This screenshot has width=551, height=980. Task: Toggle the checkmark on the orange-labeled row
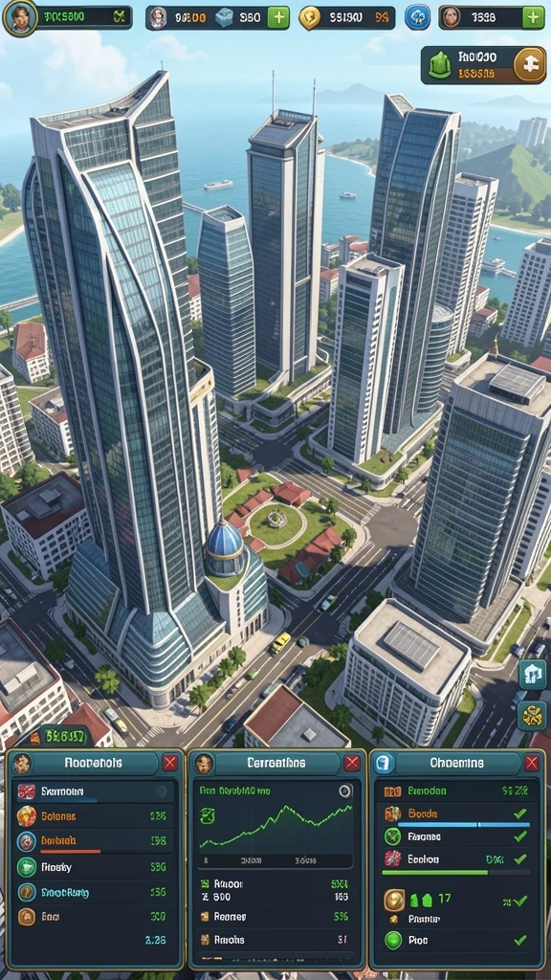pos(519,813)
